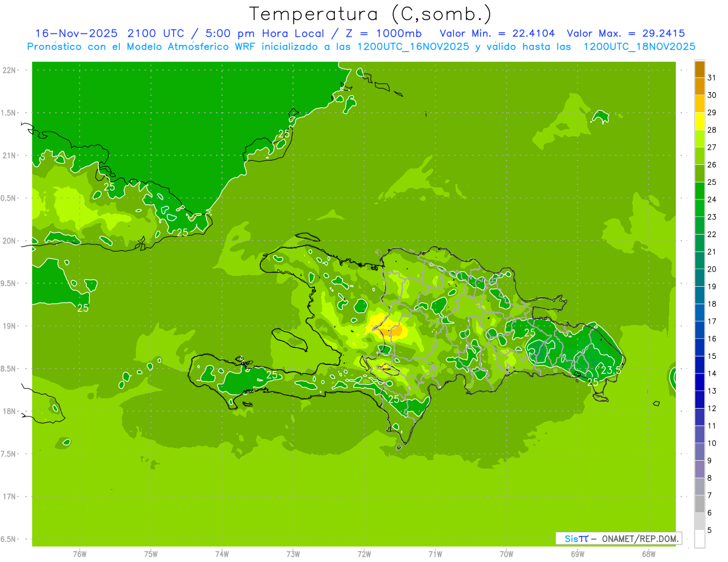
Task: Click legend value "29" on the color scale
Action: [x=712, y=112]
